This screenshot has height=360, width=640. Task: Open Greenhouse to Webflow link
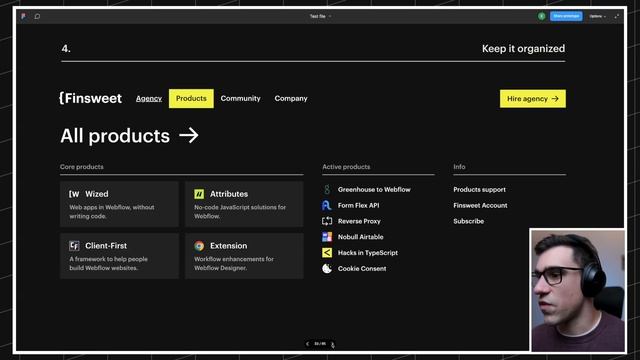(374, 189)
